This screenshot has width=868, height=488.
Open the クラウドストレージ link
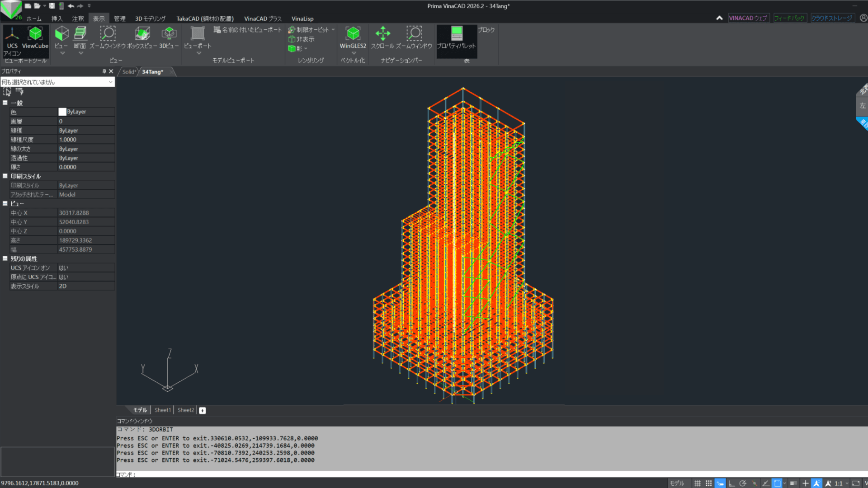pyautogui.click(x=832, y=18)
